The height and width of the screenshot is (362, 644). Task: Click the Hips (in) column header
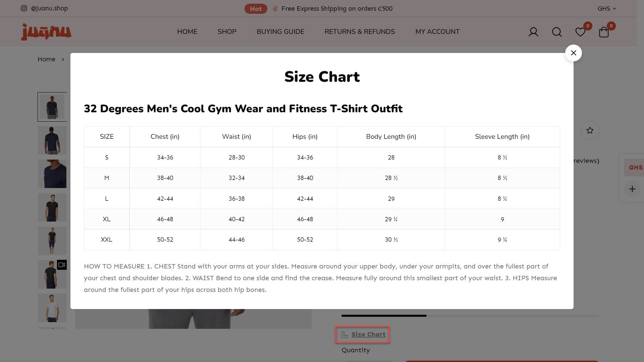coord(305,137)
